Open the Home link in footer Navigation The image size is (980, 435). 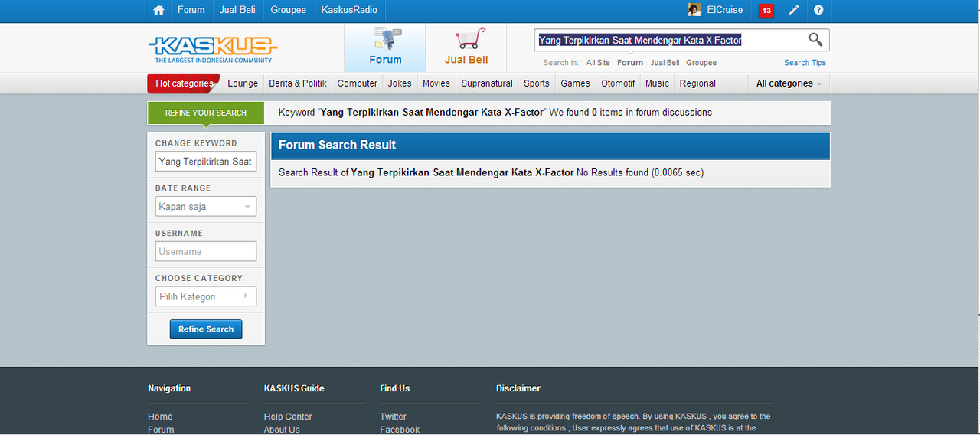pyautogui.click(x=160, y=417)
